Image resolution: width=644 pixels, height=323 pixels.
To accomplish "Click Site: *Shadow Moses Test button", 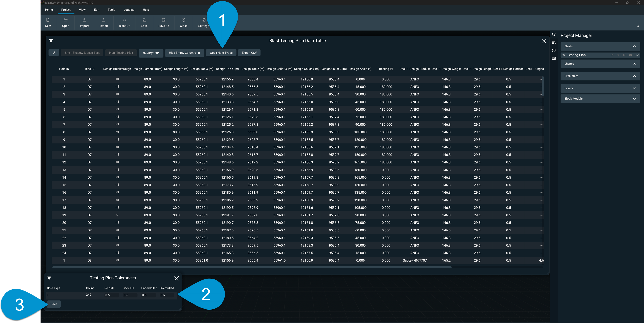I will (82, 53).
